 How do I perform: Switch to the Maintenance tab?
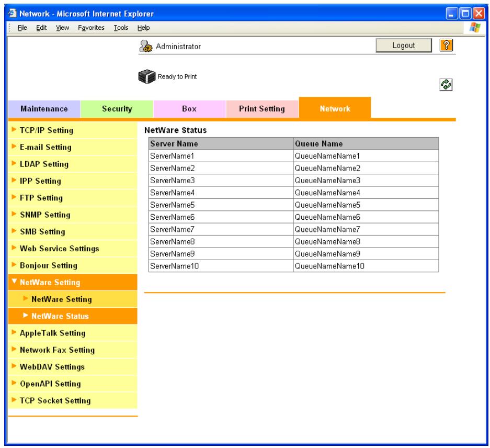coord(44,109)
